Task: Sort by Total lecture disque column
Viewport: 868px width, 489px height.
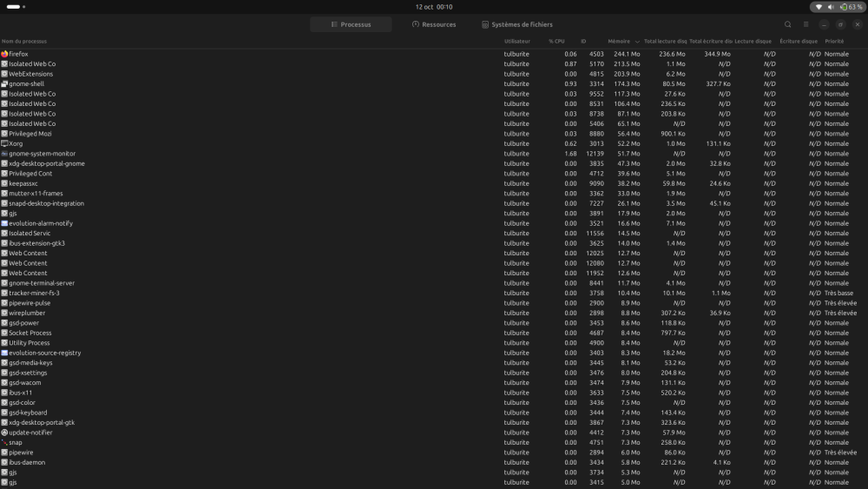Action: [x=665, y=41]
